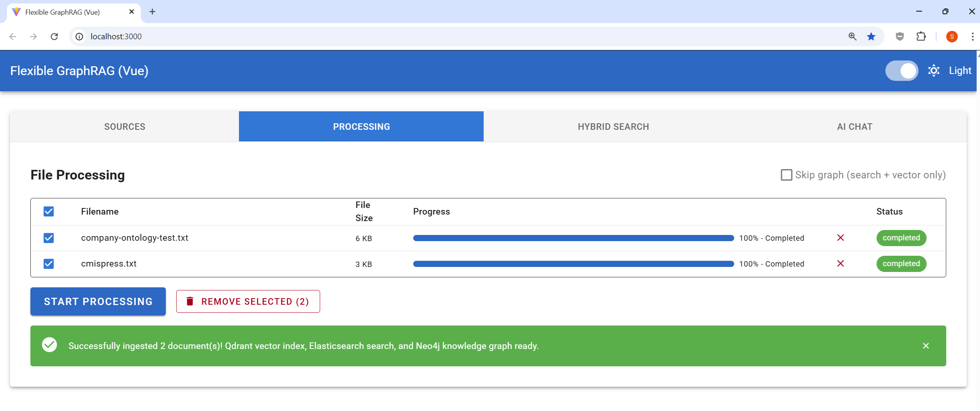The image size is (980, 411).
Task: Open the Hybrid Search tab
Action: pyautogui.click(x=613, y=127)
